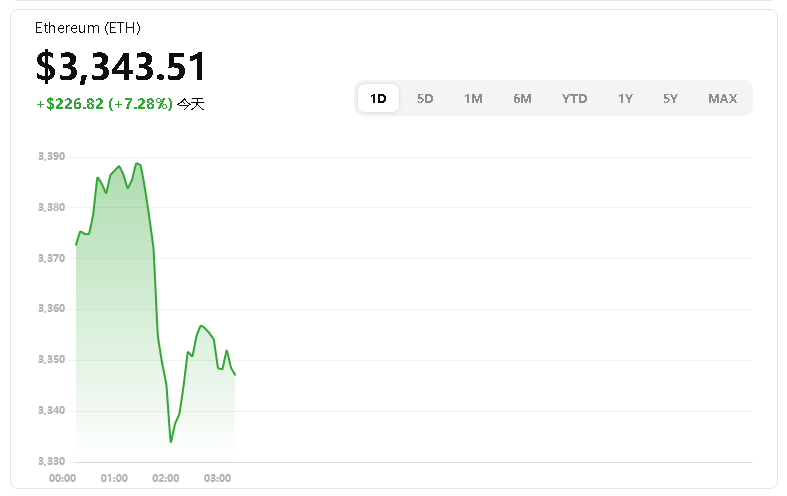The width and height of the screenshot is (787, 496).
Task: Click the $3,343.51 price value
Action: [x=121, y=67]
